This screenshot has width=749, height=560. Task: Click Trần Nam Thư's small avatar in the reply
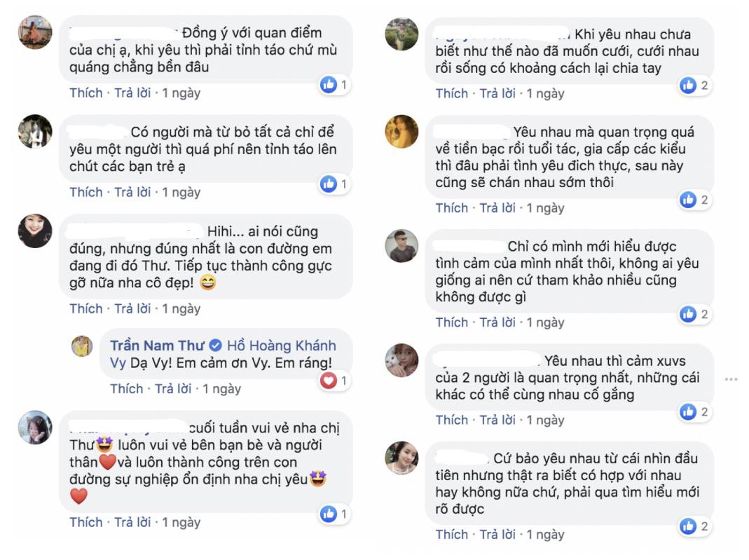point(83,346)
